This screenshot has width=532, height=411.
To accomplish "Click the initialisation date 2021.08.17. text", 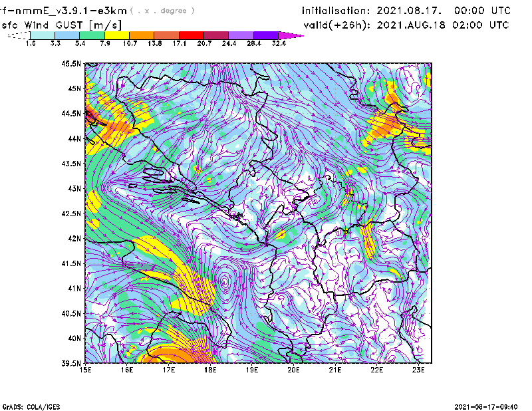I will [409, 11].
